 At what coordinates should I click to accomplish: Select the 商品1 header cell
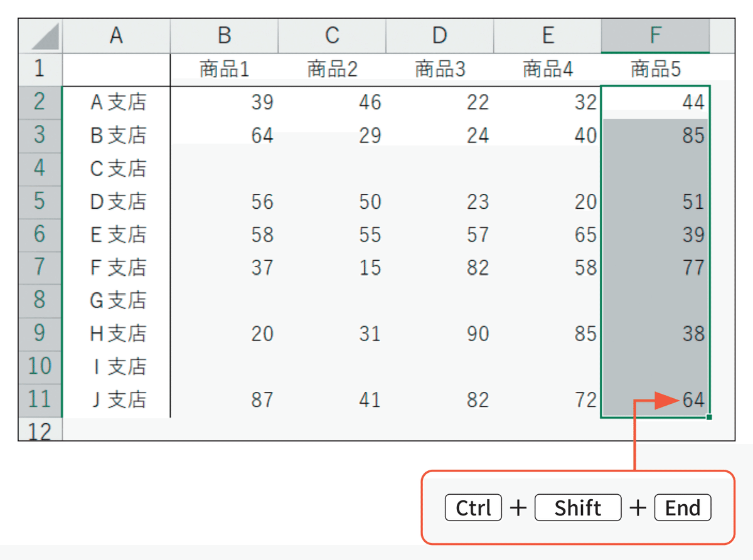pos(224,69)
